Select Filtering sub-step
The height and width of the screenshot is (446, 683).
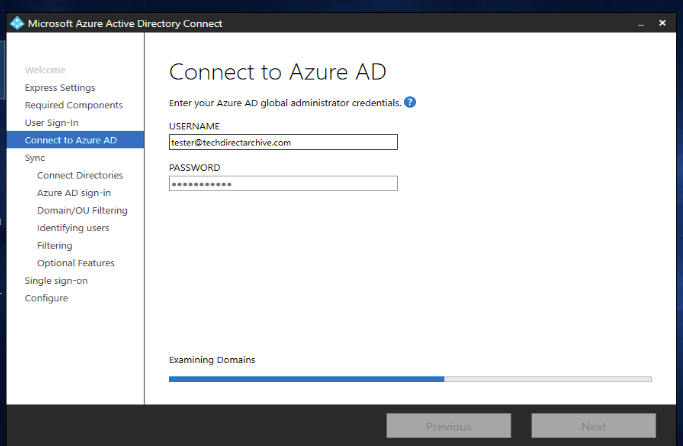pos(54,246)
